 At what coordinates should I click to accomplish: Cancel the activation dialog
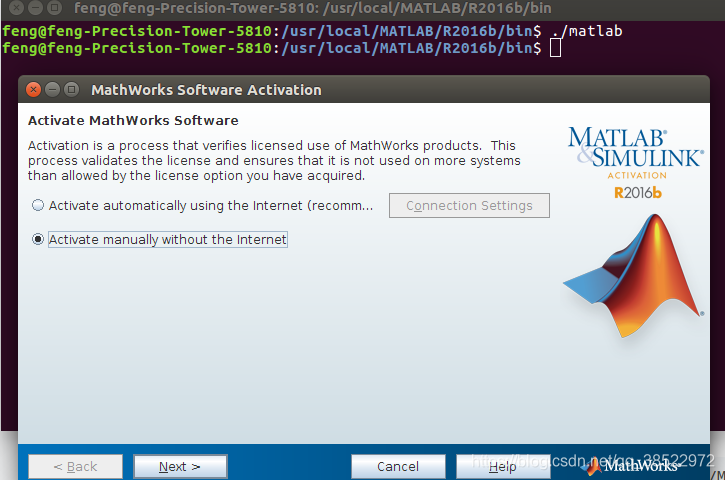tap(398, 467)
